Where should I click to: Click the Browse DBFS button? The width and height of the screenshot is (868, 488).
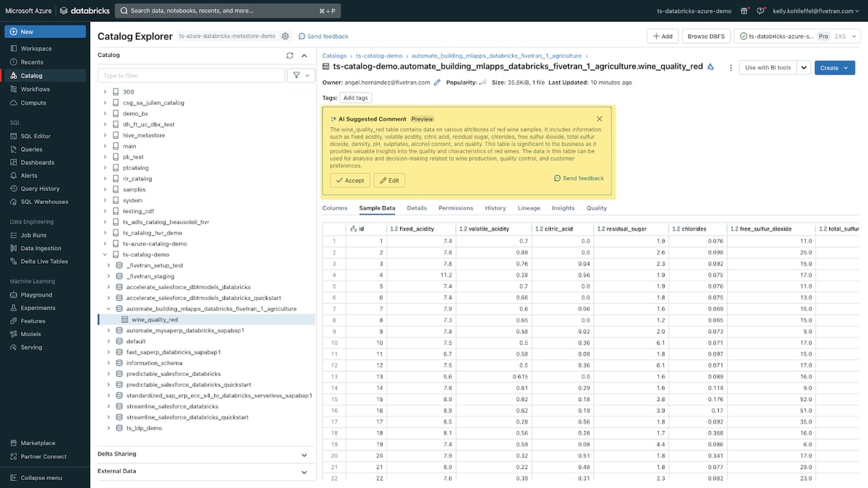click(705, 36)
